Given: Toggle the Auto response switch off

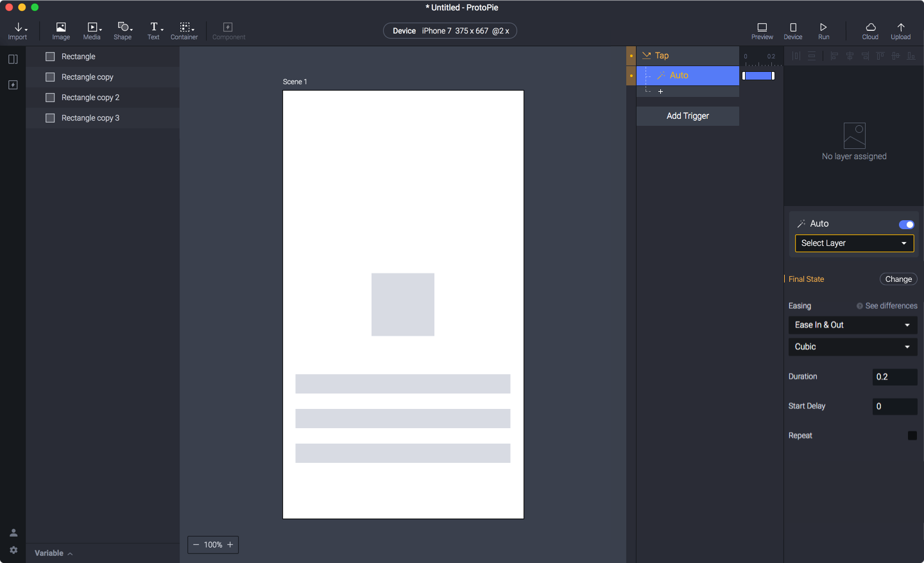Looking at the screenshot, I should tap(907, 224).
